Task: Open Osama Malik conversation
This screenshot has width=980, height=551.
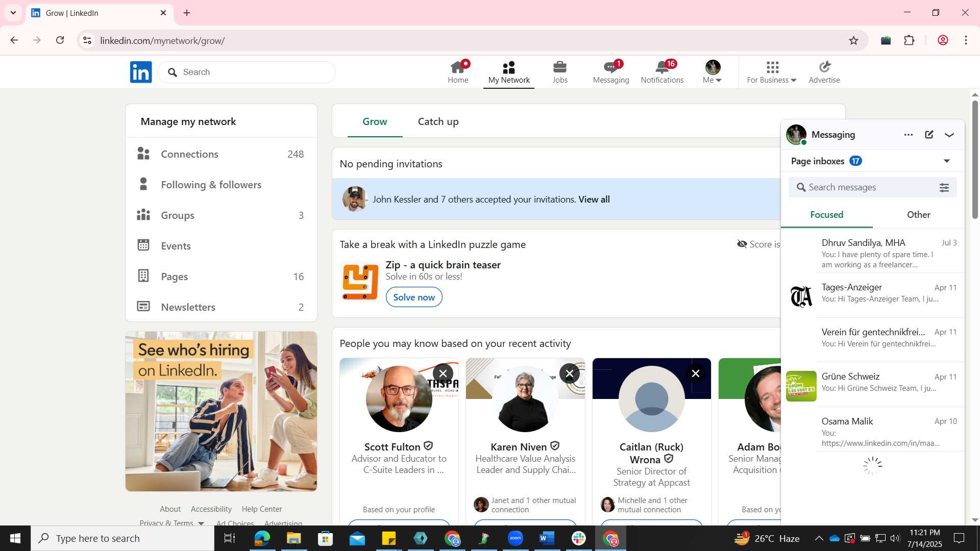Action: (x=873, y=430)
